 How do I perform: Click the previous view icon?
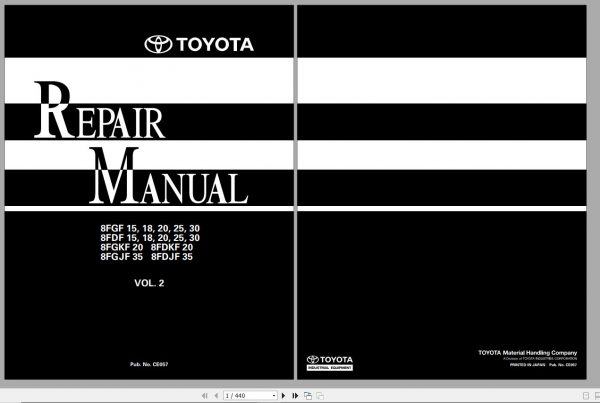[308, 396]
